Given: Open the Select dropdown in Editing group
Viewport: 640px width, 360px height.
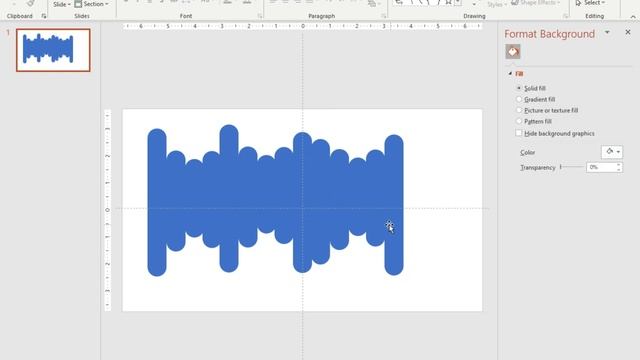Looking at the screenshot, I should (590, 3).
